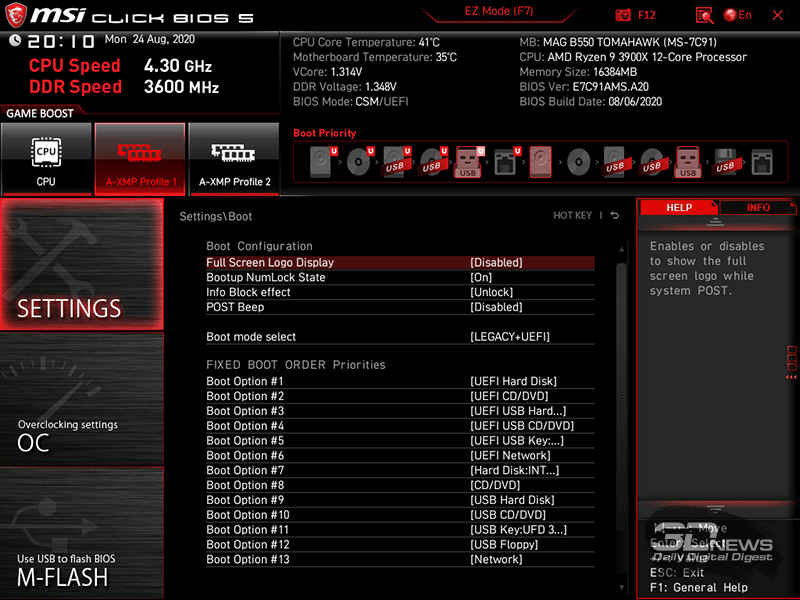Open the SETTINGS section in sidebar
The height and width of the screenshot is (600, 800).
[x=82, y=264]
